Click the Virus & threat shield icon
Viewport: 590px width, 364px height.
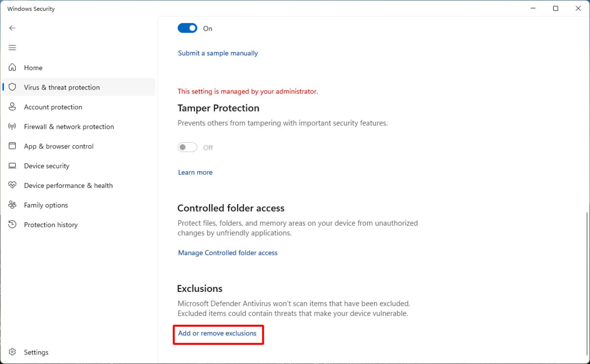click(12, 87)
